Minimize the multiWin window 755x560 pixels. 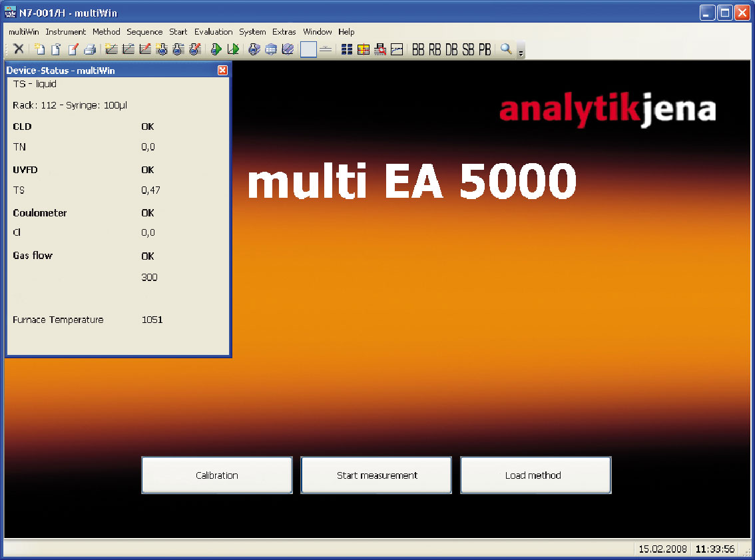click(707, 13)
